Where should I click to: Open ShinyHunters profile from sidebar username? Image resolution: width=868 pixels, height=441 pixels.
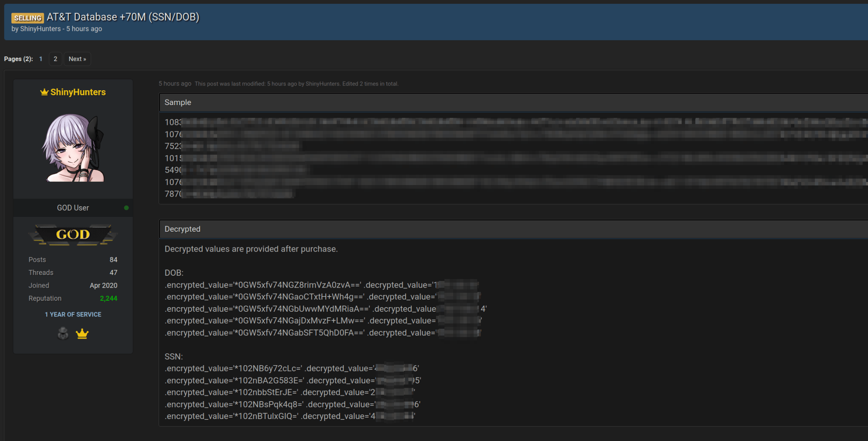click(78, 92)
